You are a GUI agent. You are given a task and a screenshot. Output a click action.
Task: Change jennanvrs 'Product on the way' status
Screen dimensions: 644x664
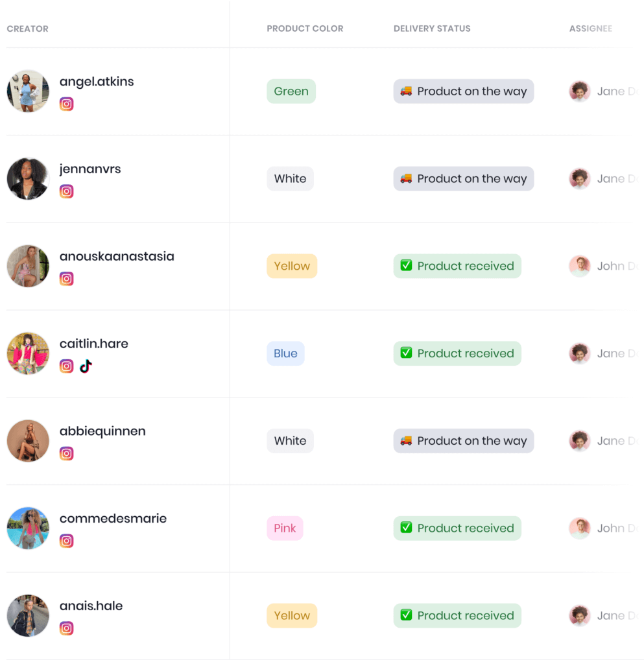(x=464, y=179)
